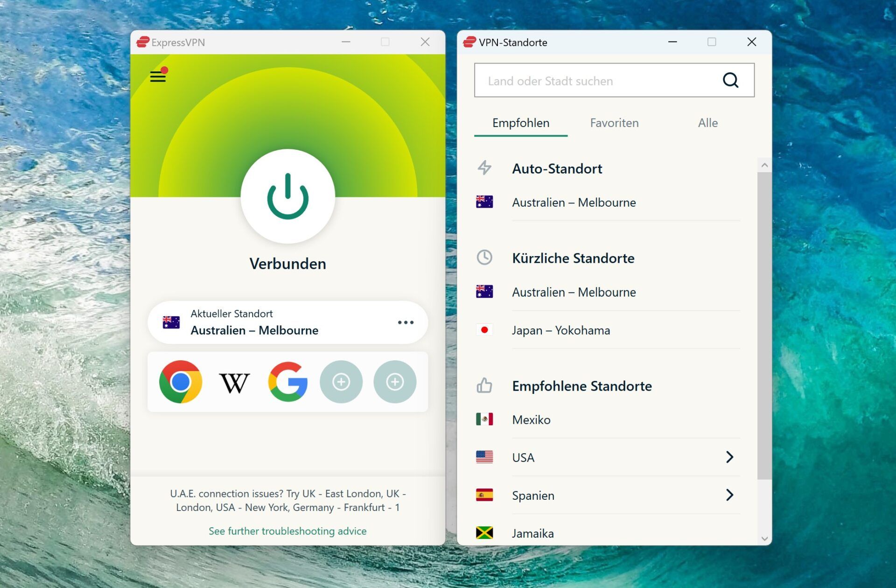Image resolution: width=896 pixels, height=588 pixels.
Task: Click the Kürzliche Standorte clock icon
Action: coord(484,258)
